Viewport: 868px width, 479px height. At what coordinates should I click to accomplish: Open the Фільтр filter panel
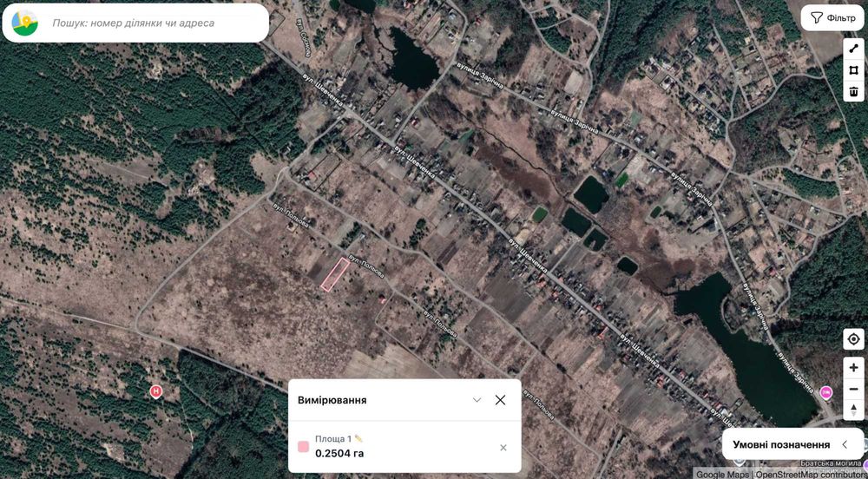coord(832,18)
